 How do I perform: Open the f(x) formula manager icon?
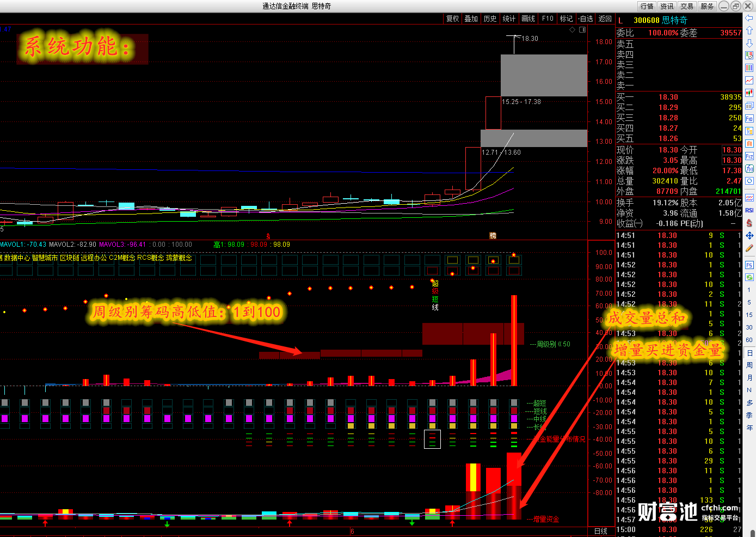(749, 169)
